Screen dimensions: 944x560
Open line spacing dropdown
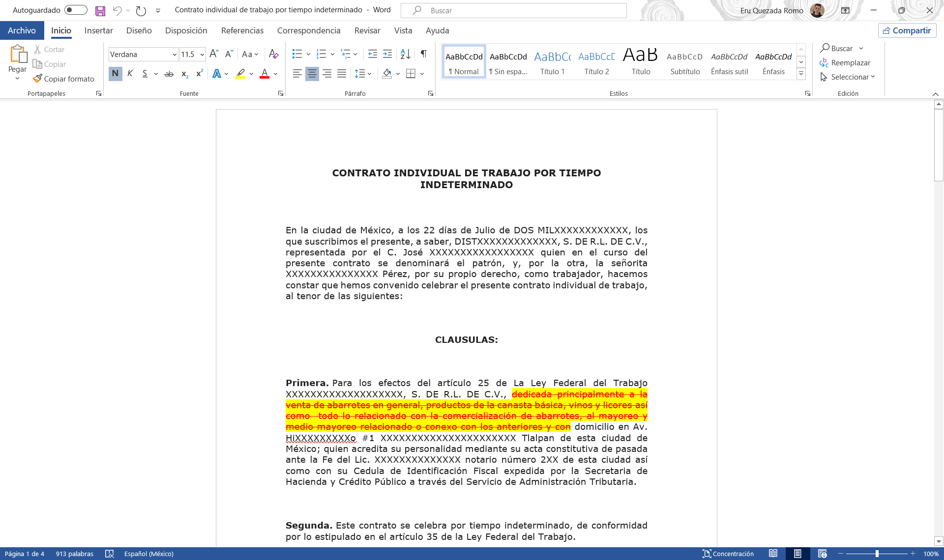[363, 74]
